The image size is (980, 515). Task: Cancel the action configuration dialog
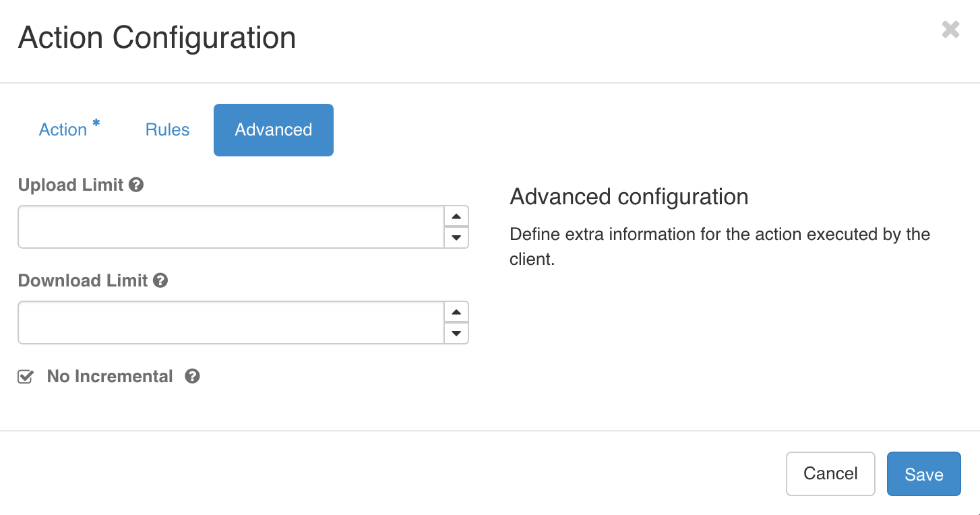(830, 474)
